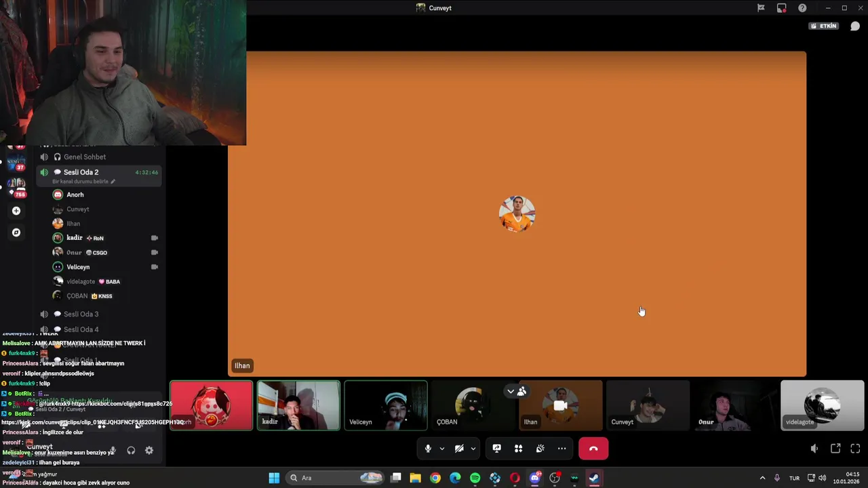Open Discover servers compass icon
This screenshot has width=868, height=488.
16,232
